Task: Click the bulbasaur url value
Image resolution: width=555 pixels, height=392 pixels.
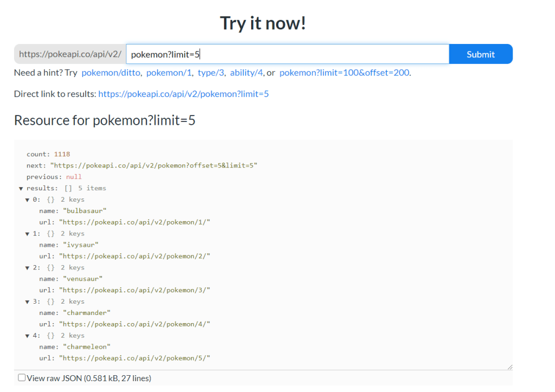Action: point(134,222)
